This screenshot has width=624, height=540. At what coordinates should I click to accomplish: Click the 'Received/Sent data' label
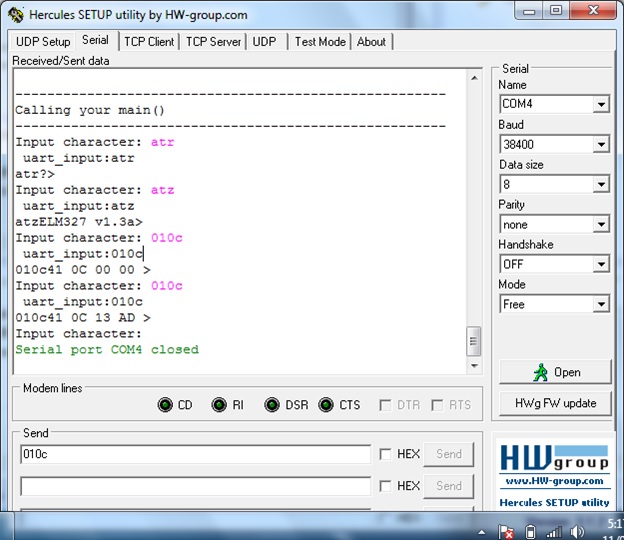[x=61, y=61]
